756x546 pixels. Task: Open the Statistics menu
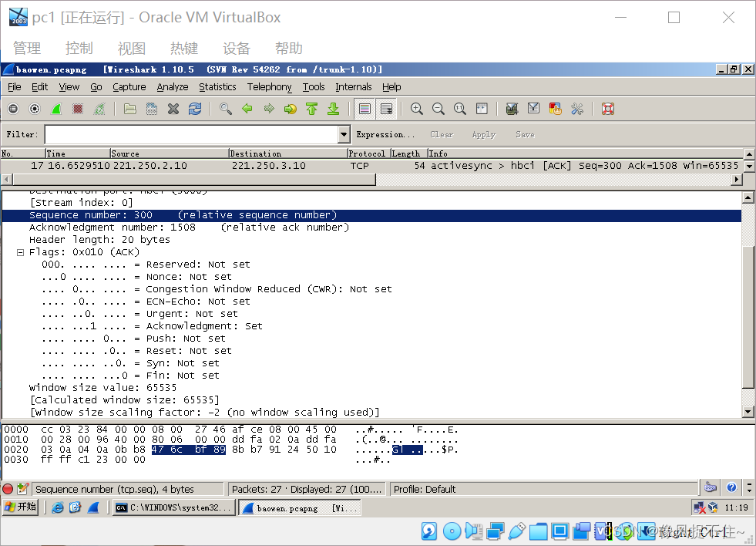point(217,87)
